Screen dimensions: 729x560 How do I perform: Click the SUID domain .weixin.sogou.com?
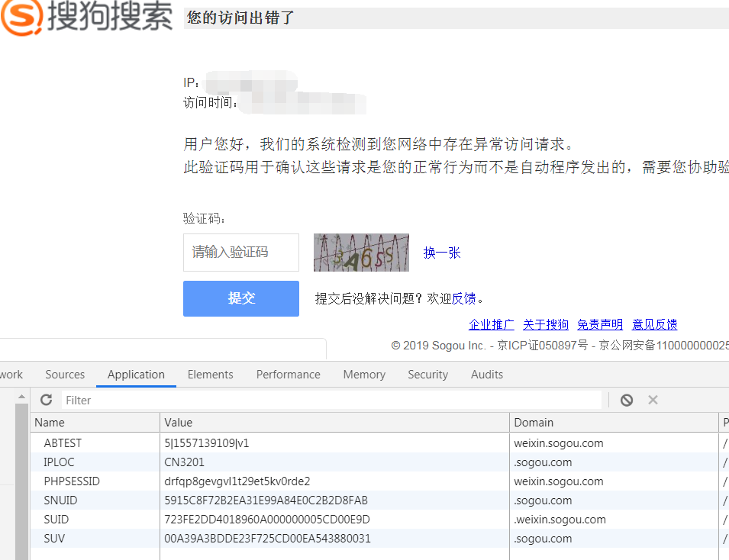(560, 520)
